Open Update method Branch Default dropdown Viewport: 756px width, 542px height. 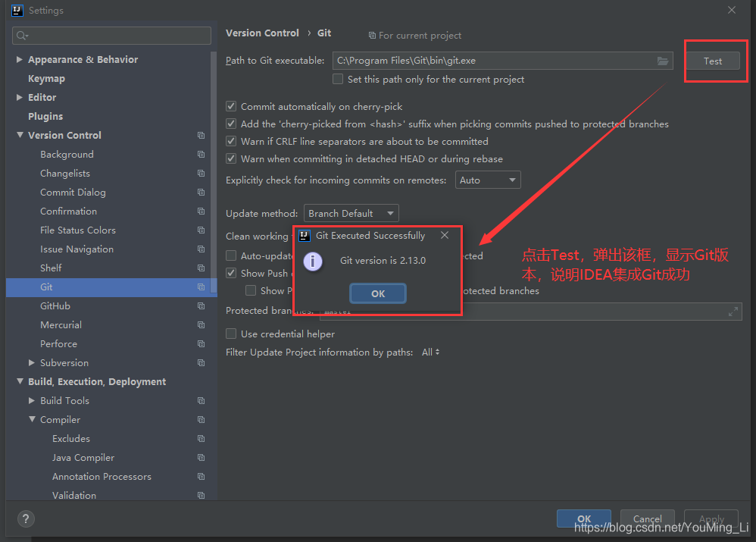click(351, 213)
